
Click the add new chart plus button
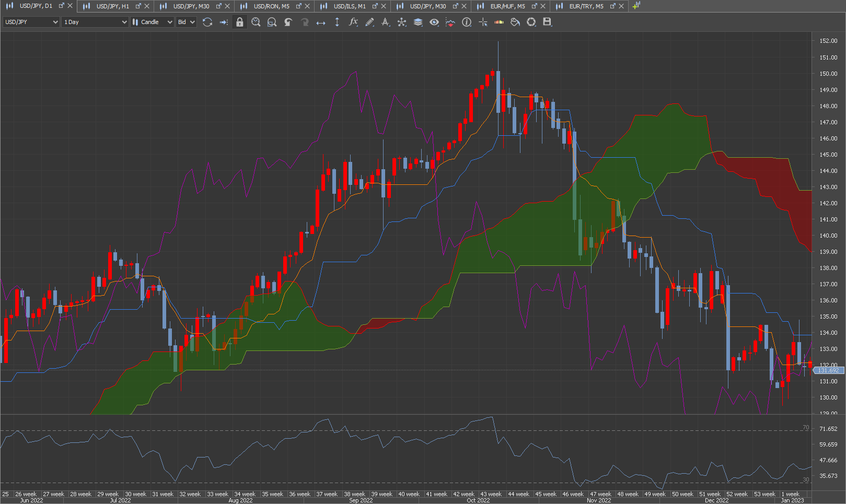pos(636,6)
